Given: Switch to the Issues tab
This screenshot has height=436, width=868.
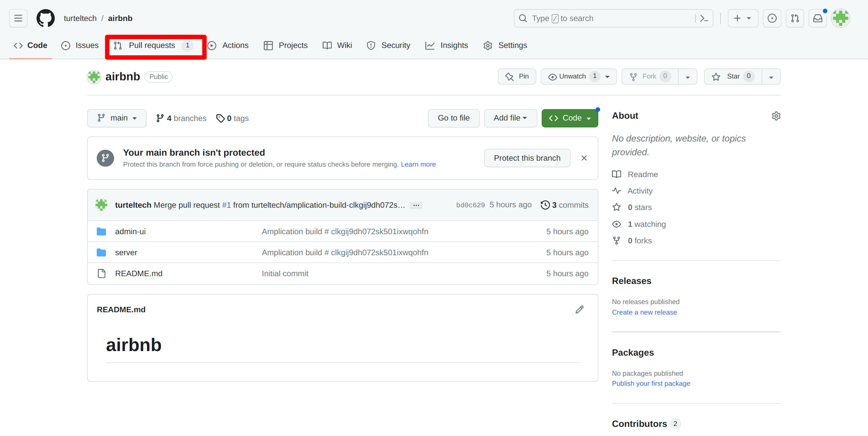Looking at the screenshot, I should pos(80,45).
